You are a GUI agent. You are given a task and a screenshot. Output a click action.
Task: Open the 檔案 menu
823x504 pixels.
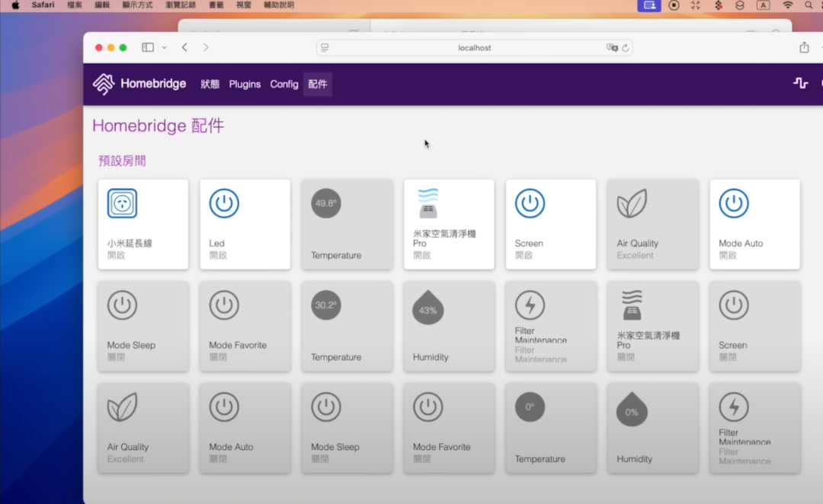point(75,5)
